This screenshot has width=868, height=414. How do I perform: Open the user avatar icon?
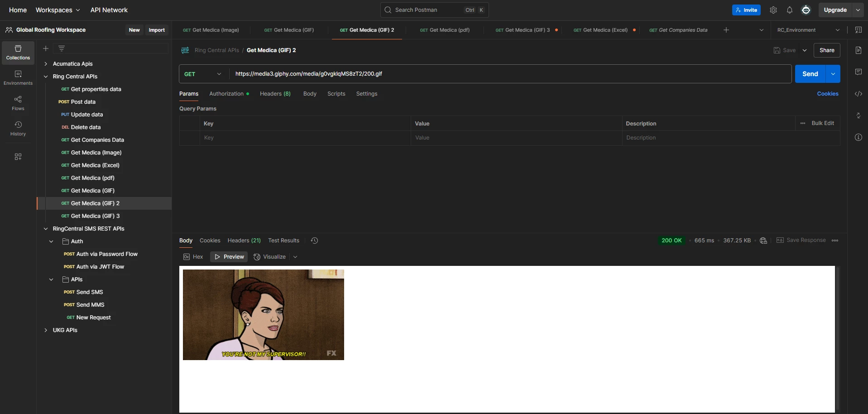[x=806, y=10]
